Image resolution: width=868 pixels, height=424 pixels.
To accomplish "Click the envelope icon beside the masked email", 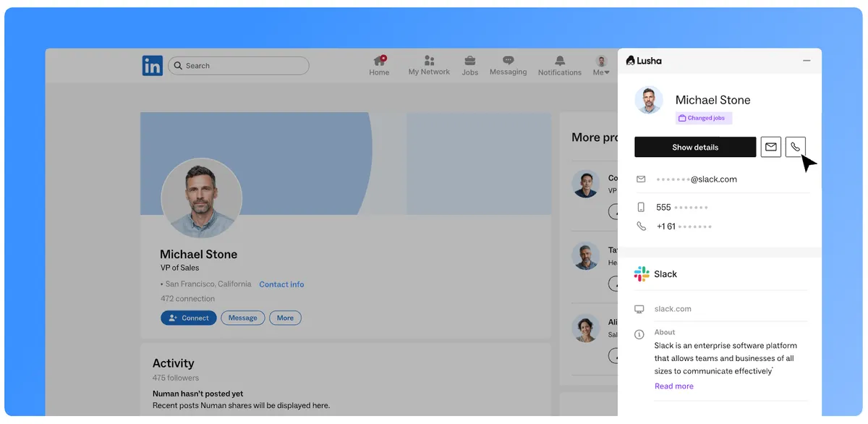I will (x=641, y=179).
